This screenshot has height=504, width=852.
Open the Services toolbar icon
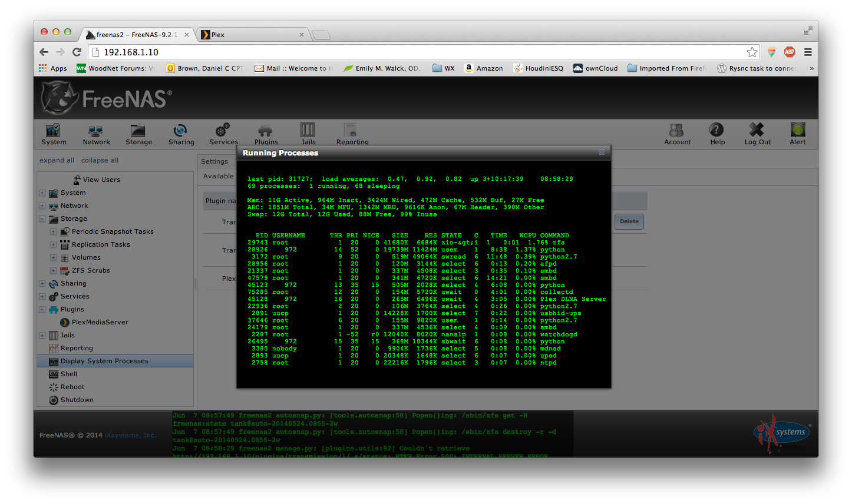point(223,134)
